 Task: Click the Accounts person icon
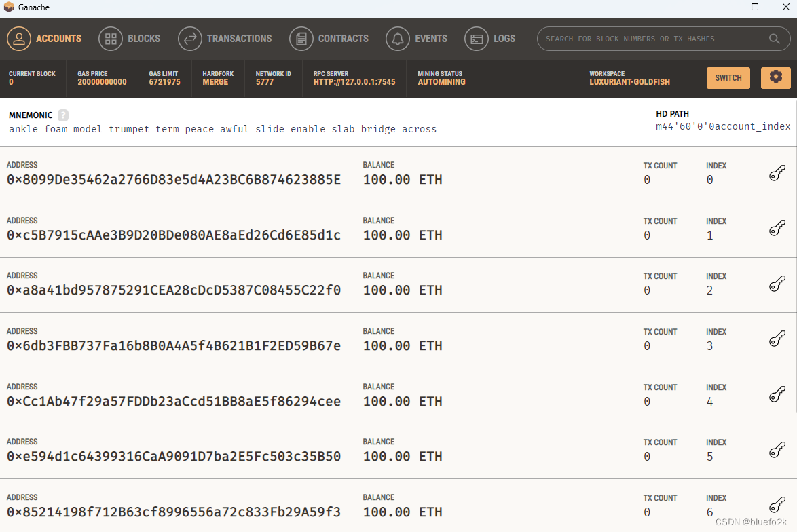point(19,39)
